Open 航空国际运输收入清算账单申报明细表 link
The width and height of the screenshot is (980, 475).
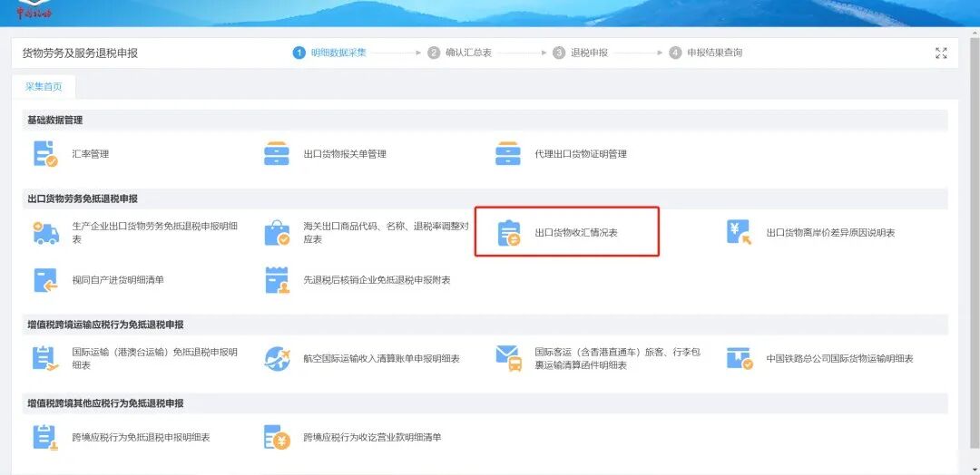click(382, 359)
